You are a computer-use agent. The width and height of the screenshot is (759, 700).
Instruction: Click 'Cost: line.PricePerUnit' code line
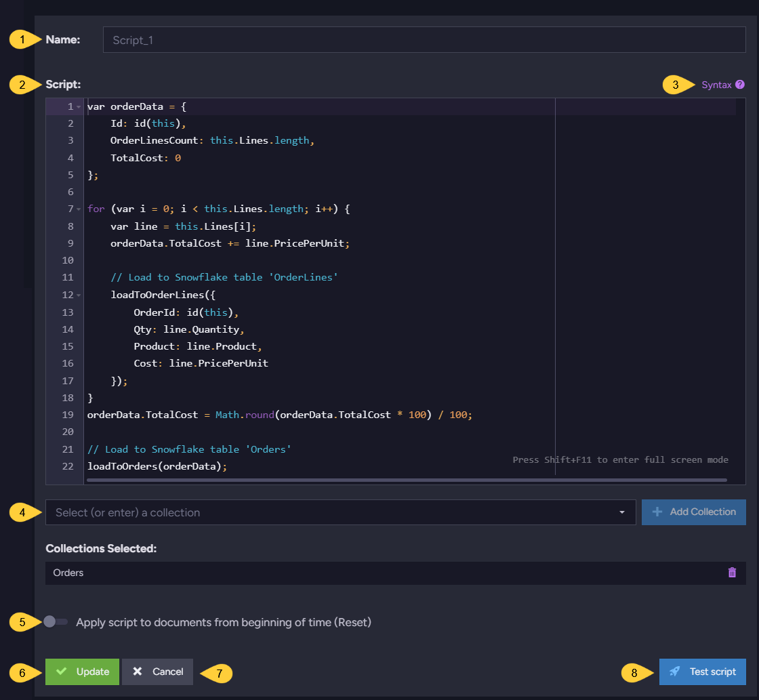click(x=201, y=363)
